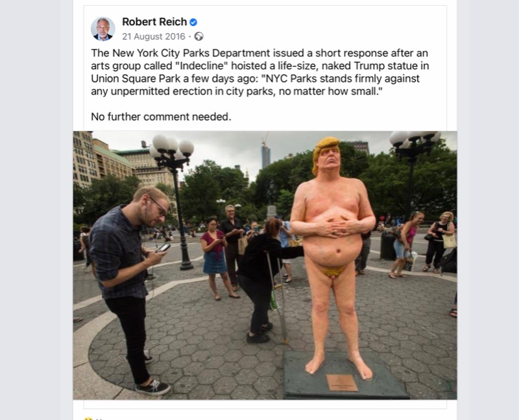Click the building at photo's left edge
Screen dimensions: 519x420
pyautogui.click(x=83, y=160)
